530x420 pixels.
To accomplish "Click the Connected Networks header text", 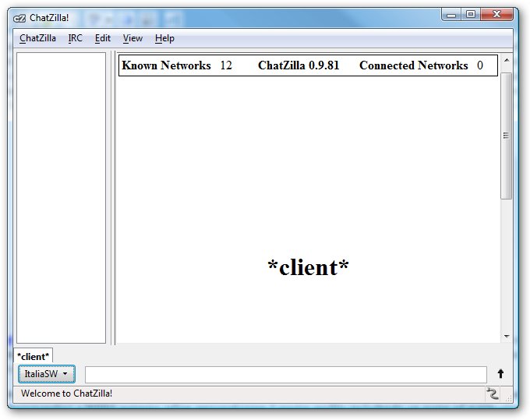I will coord(413,65).
